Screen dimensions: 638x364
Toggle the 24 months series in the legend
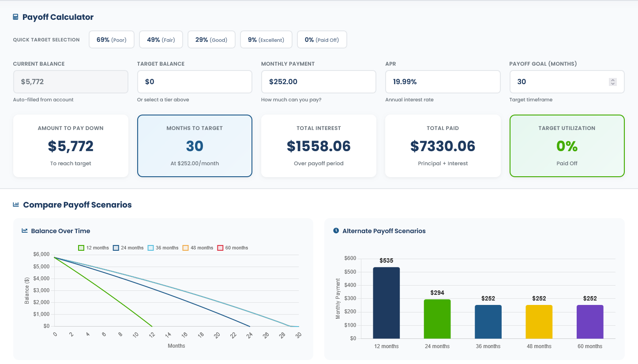click(128, 248)
